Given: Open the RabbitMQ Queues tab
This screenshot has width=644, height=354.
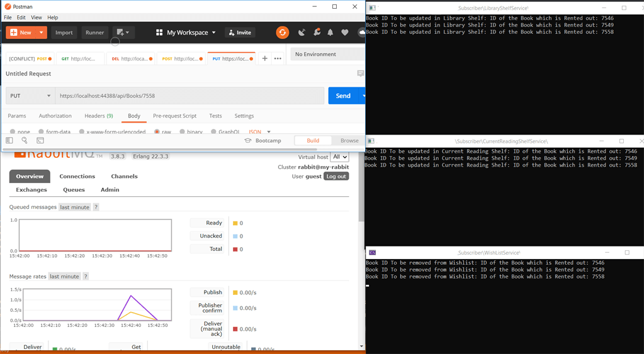Looking at the screenshot, I should (74, 190).
